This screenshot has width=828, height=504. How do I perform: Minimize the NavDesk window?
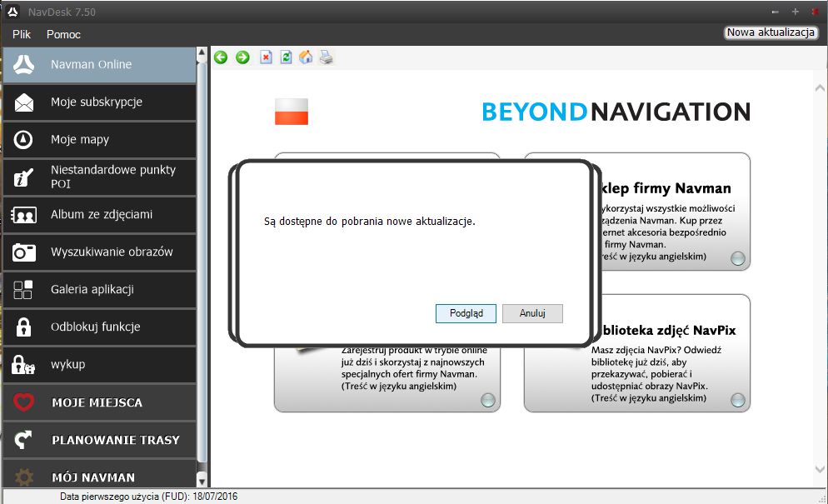click(776, 12)
